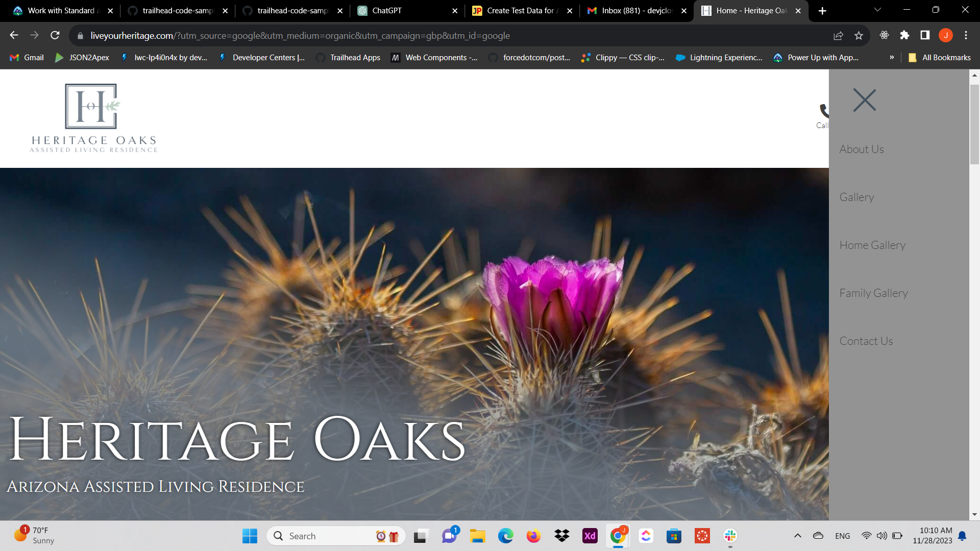Open About Us menu item
Image resolution: width=980 pixels, height=551 pixels.
[x=862, y=149]
